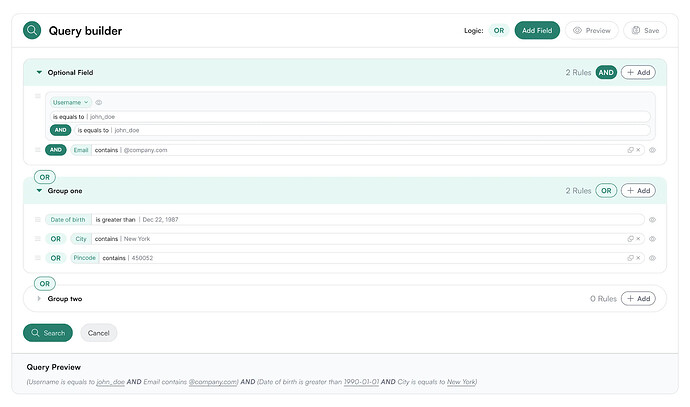The width and height of the screenshot is (690, 407).
Task: Delete the Pincode rule with X icon
Action: (638, 258)
